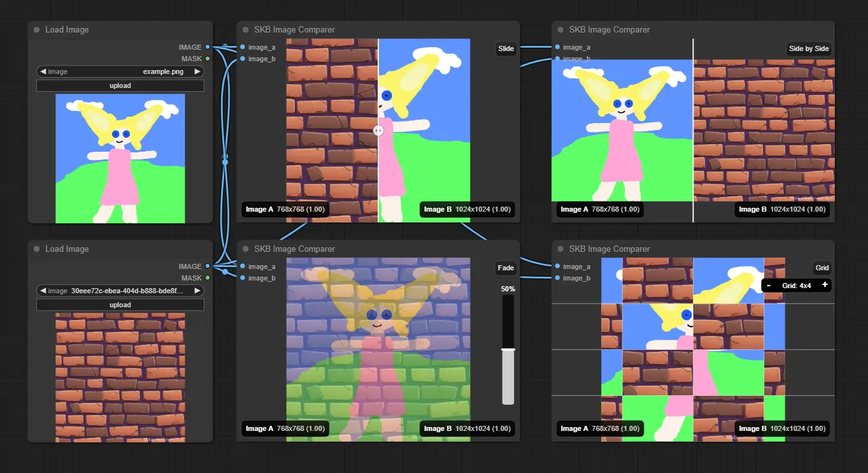Click the Slide mode button
This screenshot has height=473, width=868.
[x=506, y=49]
